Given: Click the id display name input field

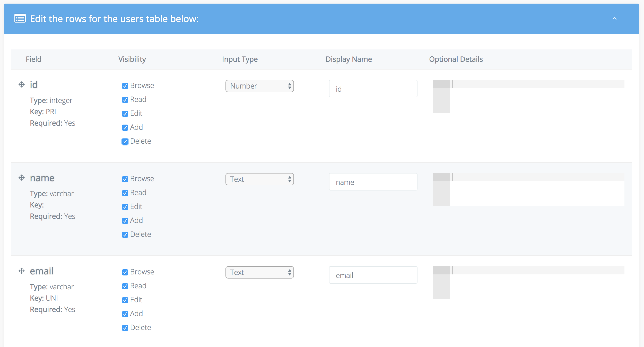Looking at the screenshot, I should click(x=373, y=89).
